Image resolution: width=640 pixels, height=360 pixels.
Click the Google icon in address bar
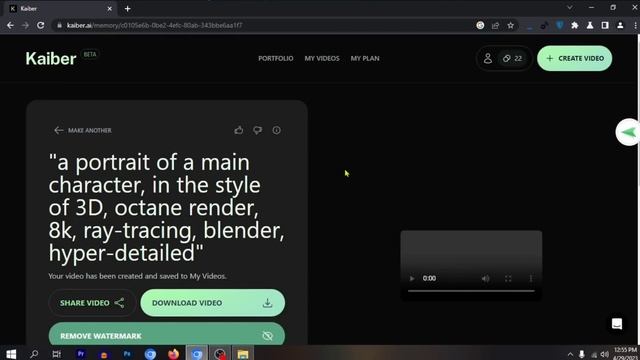(x=480, y=25)
